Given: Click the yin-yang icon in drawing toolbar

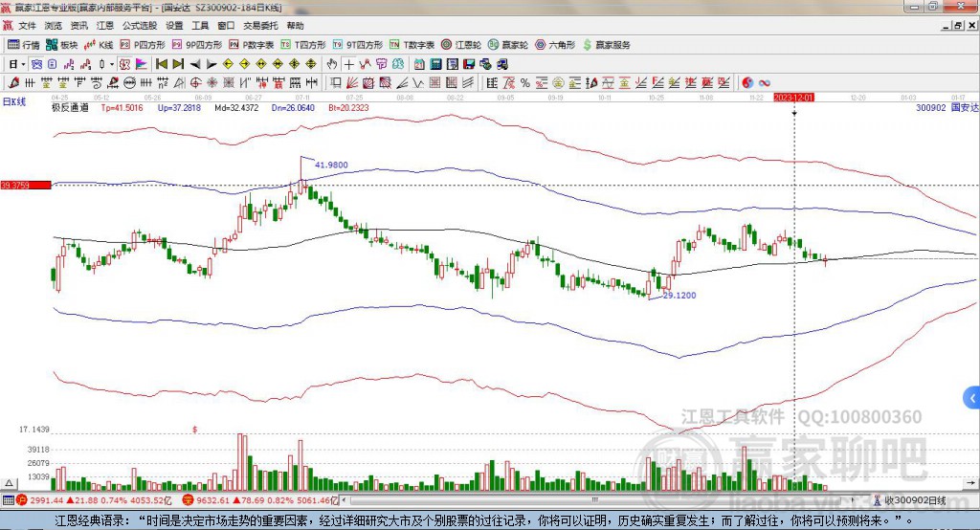Looking at the screenshot, I should pyautogui.click(x=747, y=83).
